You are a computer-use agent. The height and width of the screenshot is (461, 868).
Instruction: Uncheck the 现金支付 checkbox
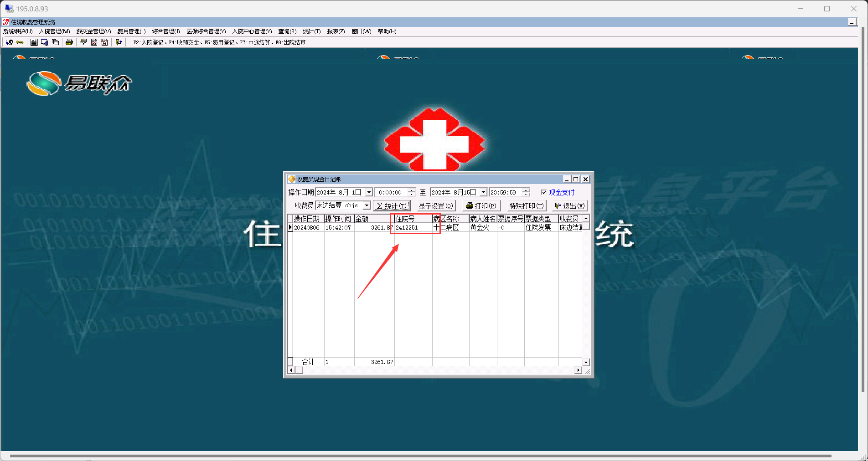click(x=543, y=192)
